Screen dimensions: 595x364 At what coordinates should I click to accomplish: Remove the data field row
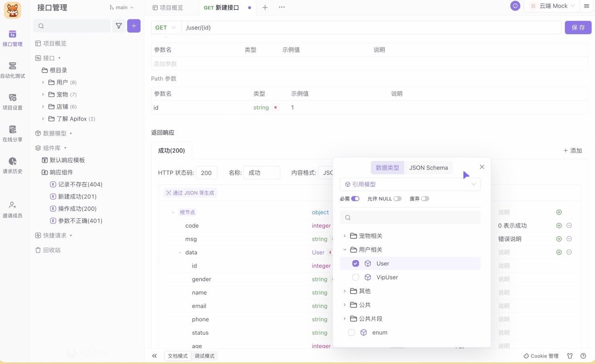tap(569, 252)
